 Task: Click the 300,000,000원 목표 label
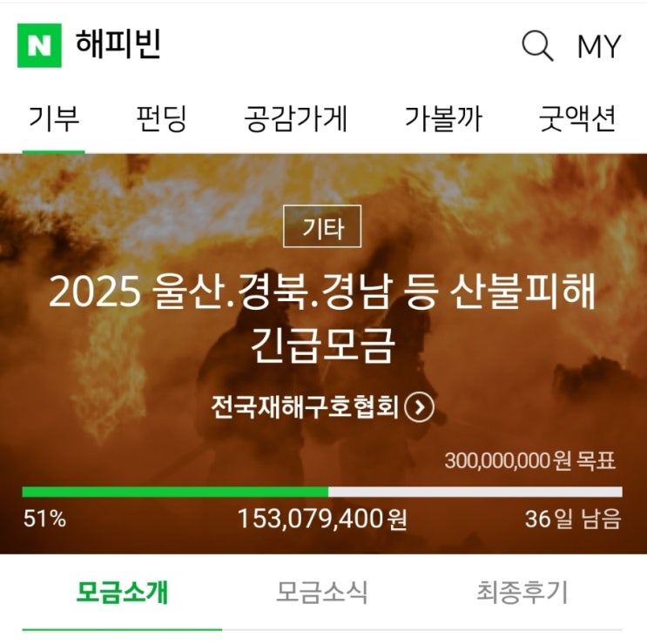click(530, 460)
